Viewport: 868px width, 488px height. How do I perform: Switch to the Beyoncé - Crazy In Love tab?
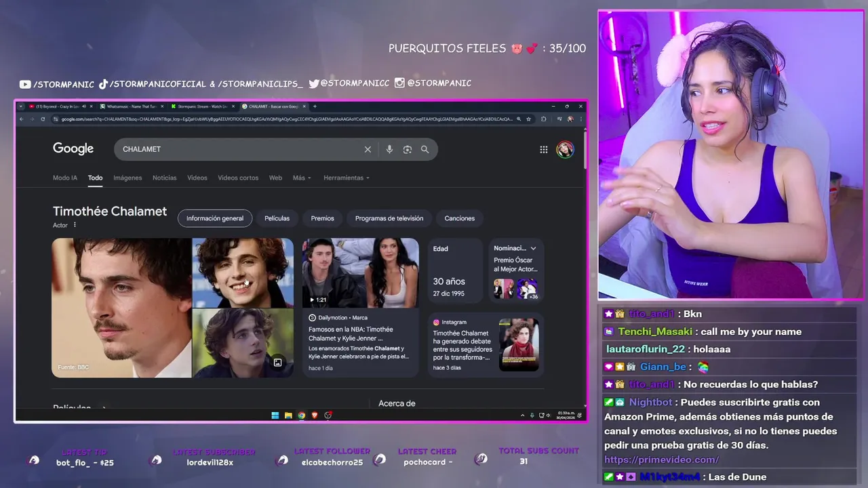click(x=61, y=106)
